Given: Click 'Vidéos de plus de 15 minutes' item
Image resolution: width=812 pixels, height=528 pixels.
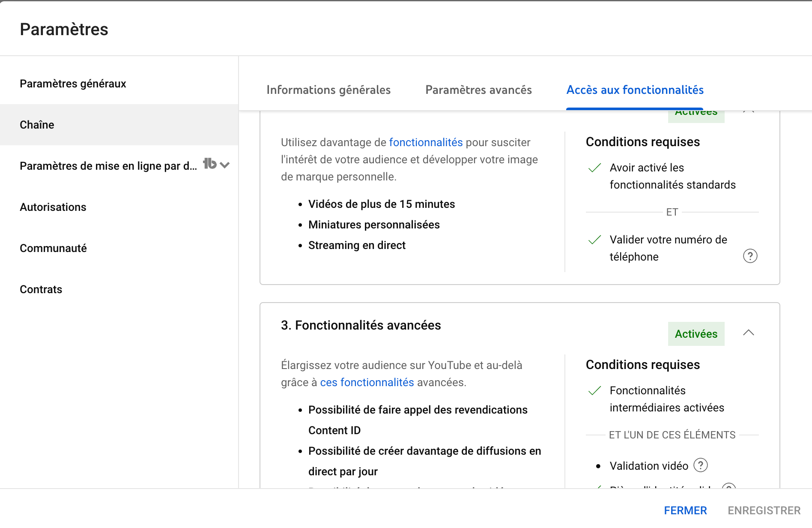Looking at the screenshot, I should coord(382,204).
